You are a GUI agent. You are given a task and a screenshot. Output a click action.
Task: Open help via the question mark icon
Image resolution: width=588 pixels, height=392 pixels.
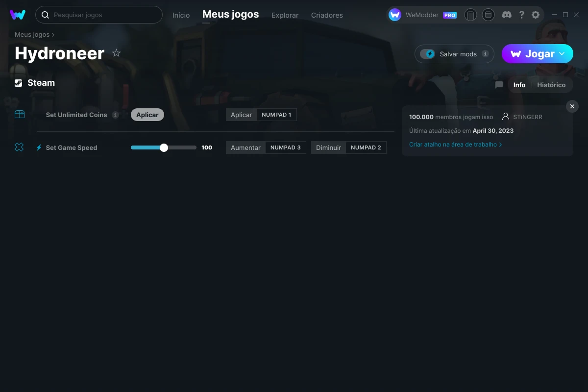point(521,15)
